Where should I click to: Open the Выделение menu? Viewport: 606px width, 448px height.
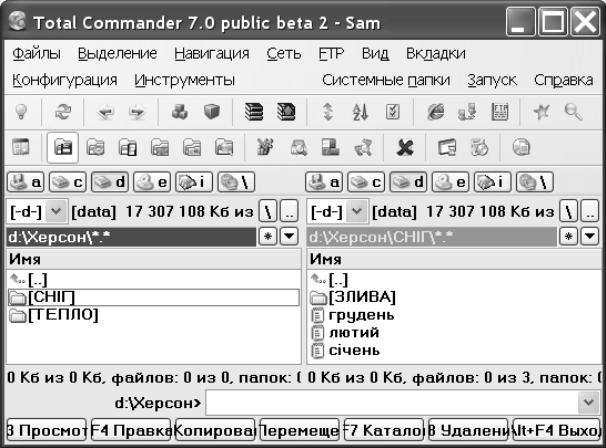coord(117,53)
